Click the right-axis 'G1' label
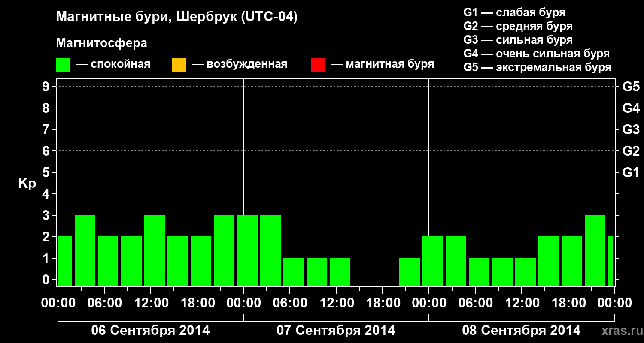Image resolution: width=644 pixels, height=343 pixels. tap(631, 172)
